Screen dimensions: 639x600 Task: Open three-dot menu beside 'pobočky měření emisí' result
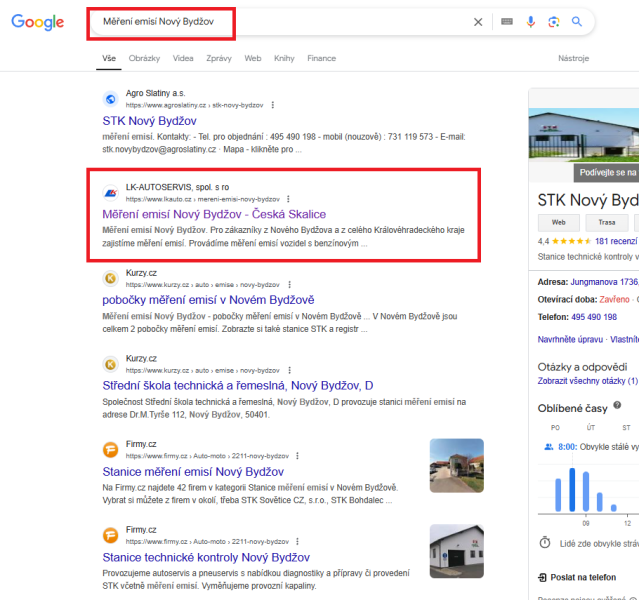[289, 285]
